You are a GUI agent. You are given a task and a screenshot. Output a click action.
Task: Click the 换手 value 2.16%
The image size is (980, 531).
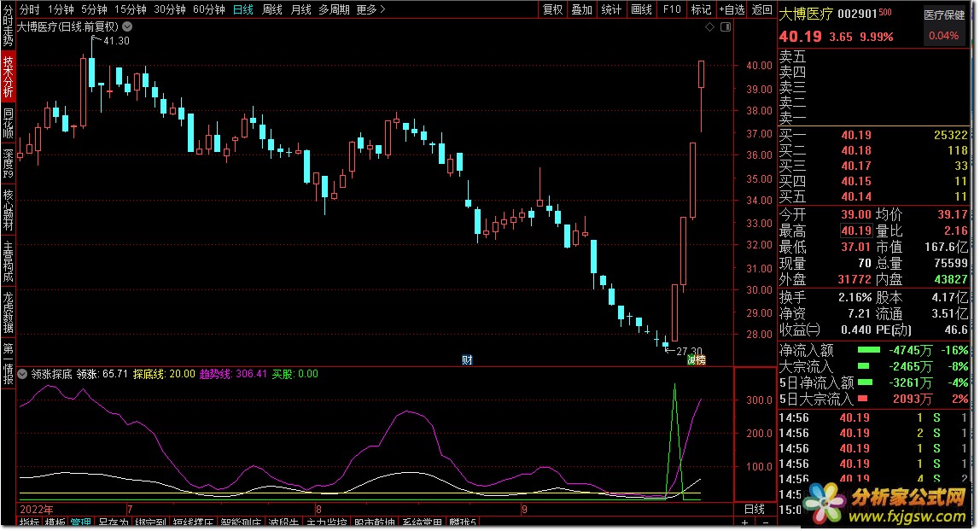(x=855, y=297)
